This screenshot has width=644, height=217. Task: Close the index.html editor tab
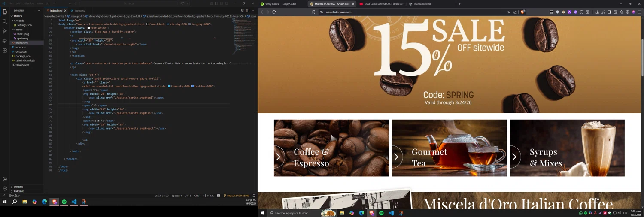[65, 10]
